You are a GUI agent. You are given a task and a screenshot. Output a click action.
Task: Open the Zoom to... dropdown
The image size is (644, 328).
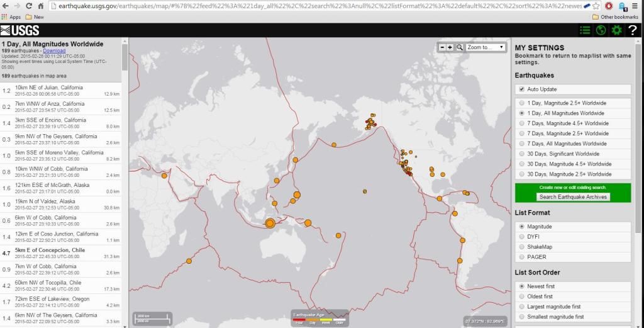coord(486,47)
